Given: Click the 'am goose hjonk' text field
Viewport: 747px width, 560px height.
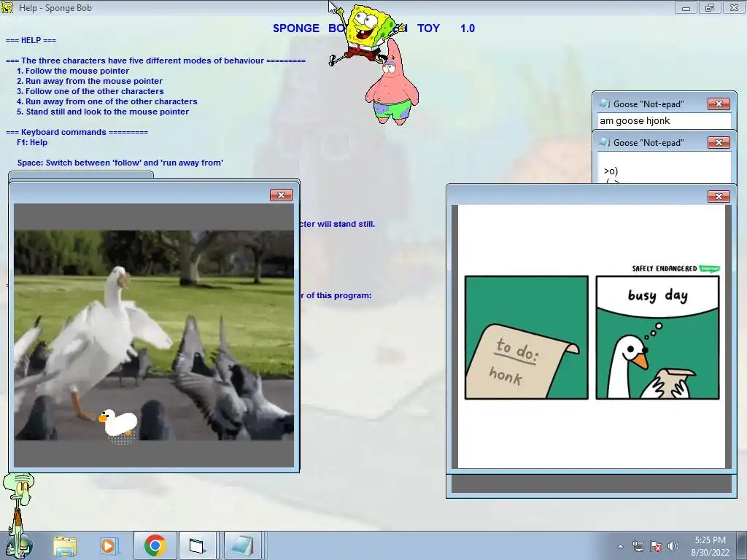Looking at the screenshot, I should click(x=664, y=121).
